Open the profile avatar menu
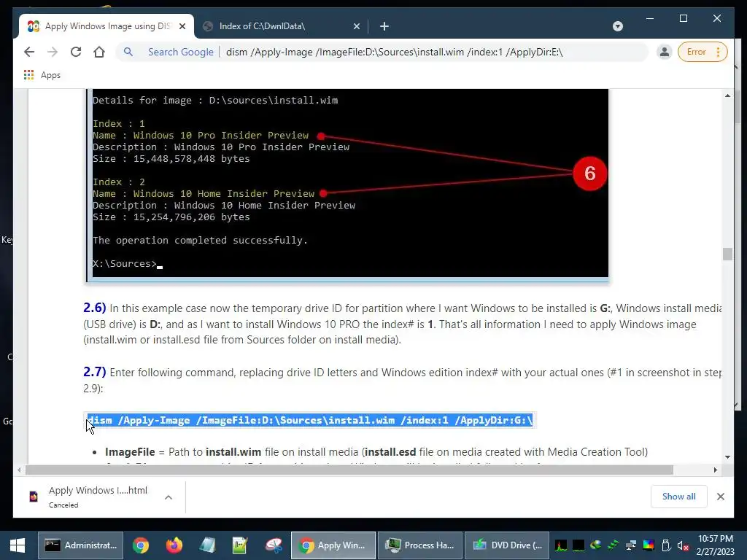This screenshot has height=560, width=747. 664,52
